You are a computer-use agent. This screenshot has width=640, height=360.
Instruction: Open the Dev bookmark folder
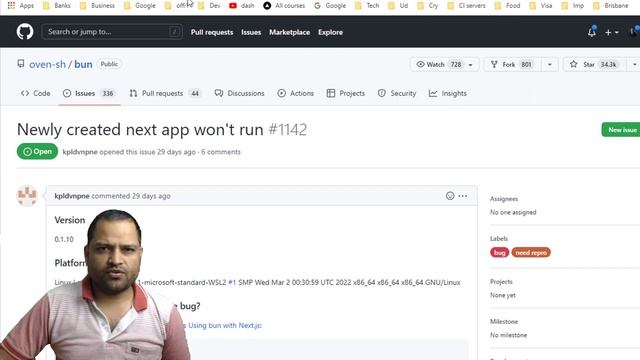click(x=209, y=5)
